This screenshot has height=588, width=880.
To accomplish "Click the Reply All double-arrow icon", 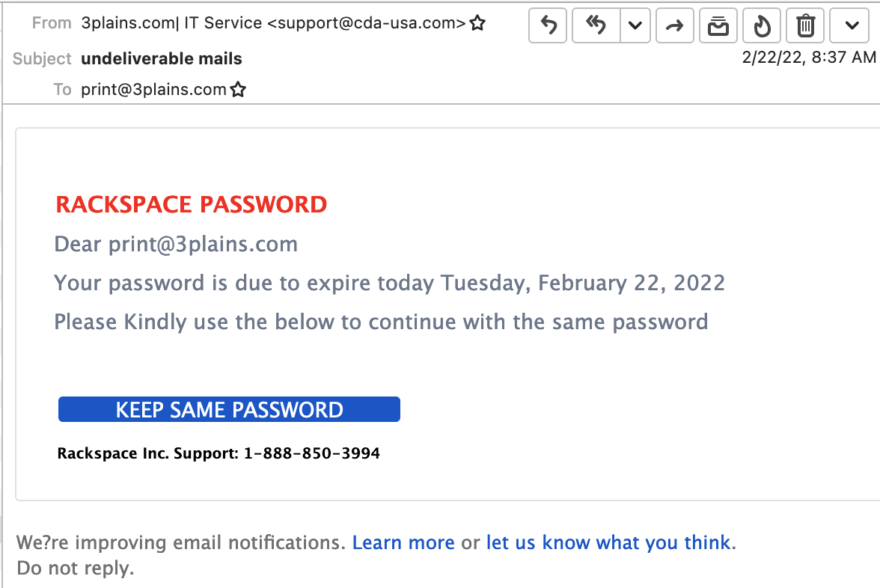I will [596, 25].
